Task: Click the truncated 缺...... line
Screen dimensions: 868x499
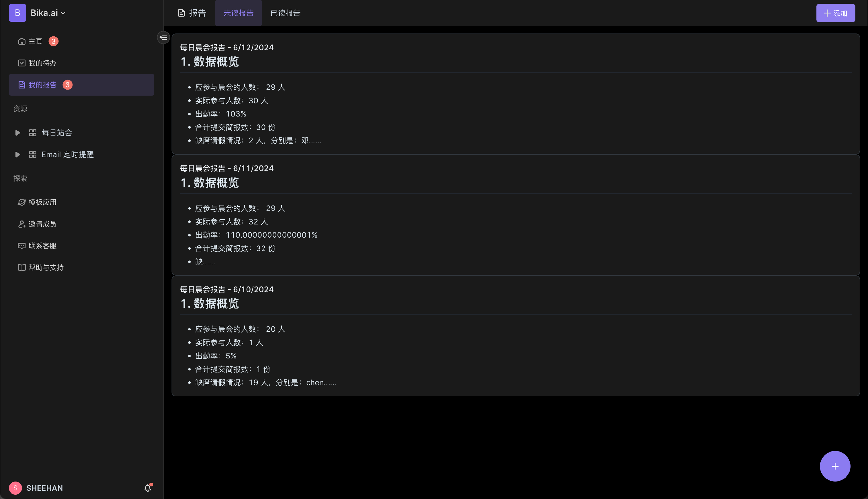Action: coord(205,261)
